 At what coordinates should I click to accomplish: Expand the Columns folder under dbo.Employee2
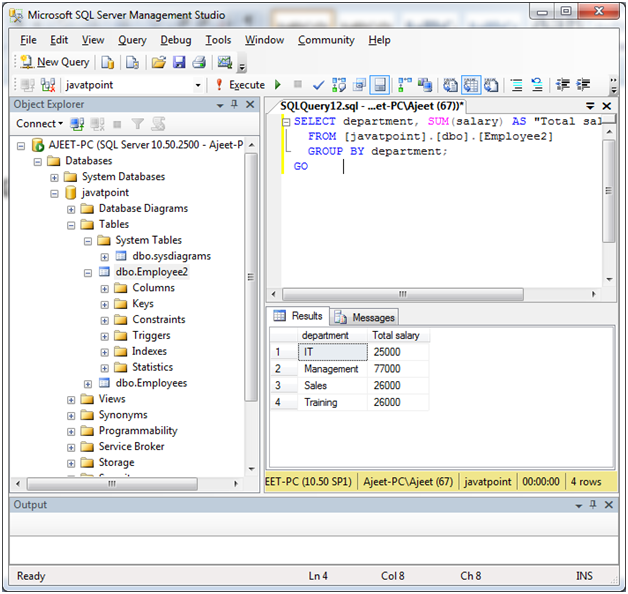105,289
